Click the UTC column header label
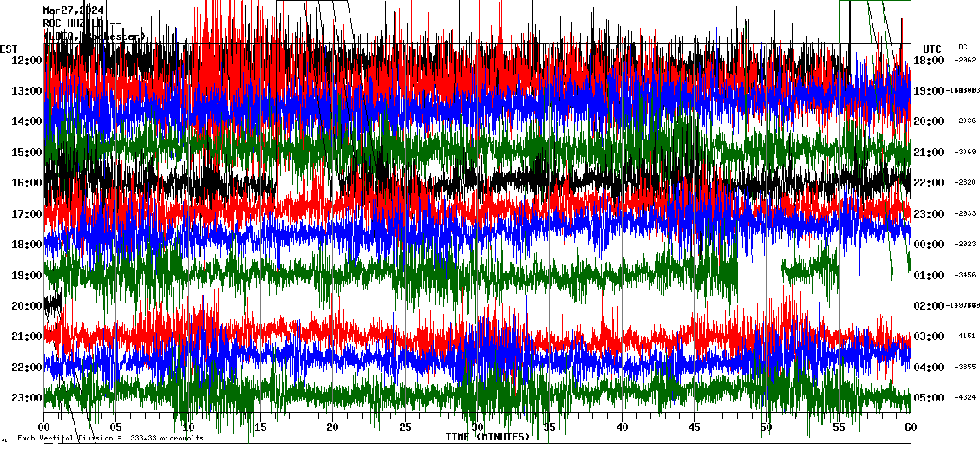The width and height of the screenshot is (980, 450). [x=932, y=49]
